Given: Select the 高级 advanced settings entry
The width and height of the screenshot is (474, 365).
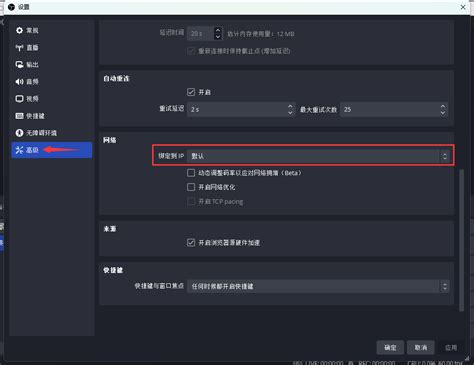Looking at the screenshot, I should coord(52,150).
